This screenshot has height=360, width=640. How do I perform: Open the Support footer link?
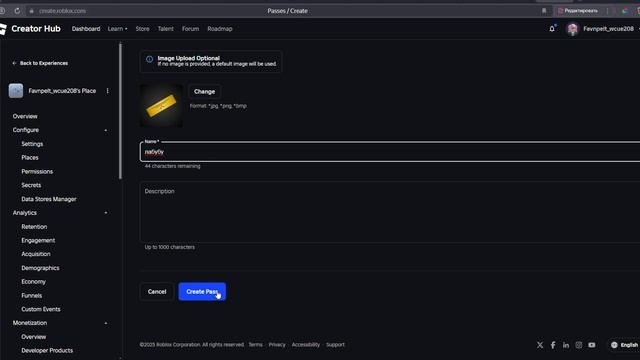click(335, 345)
